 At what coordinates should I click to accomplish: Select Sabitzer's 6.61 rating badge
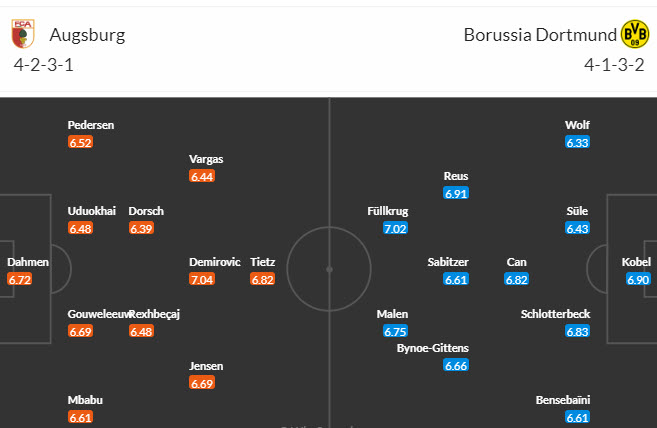coord(456,280)
